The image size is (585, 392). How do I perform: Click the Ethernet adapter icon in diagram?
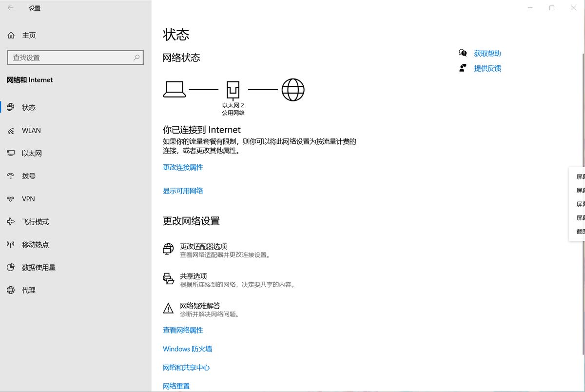[233, 90]
